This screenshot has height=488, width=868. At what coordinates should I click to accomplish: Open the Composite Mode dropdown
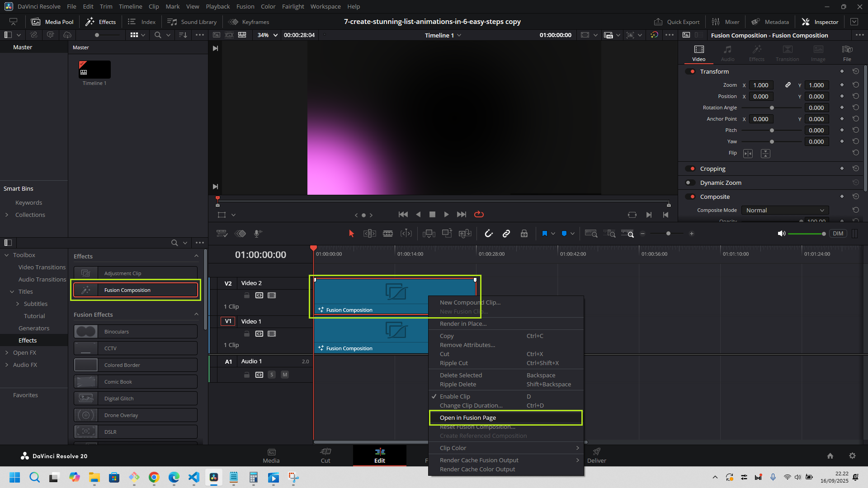click(x=785, y=210)
